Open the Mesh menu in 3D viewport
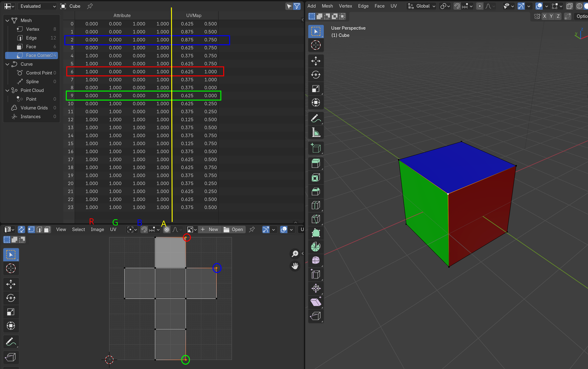The image size is (588, 369). pyautogui.click(x=327, y=6)
